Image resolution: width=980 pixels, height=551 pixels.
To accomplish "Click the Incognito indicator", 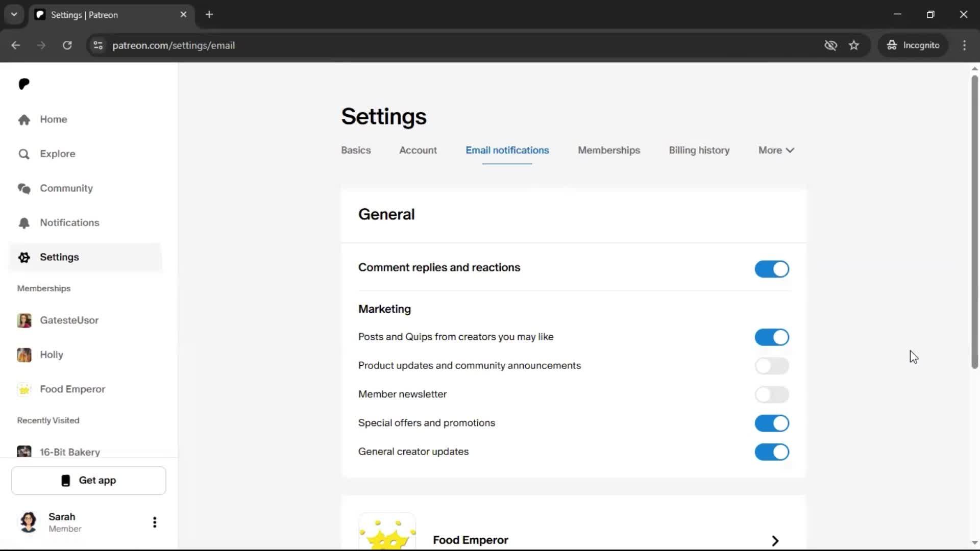I will 913,45.
